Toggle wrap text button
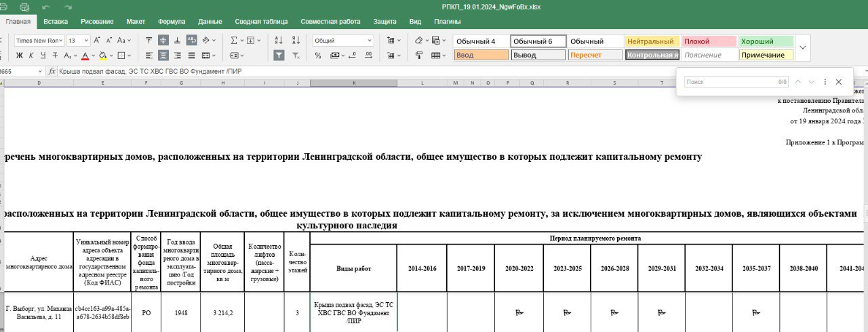 click(x=191, y=41)
